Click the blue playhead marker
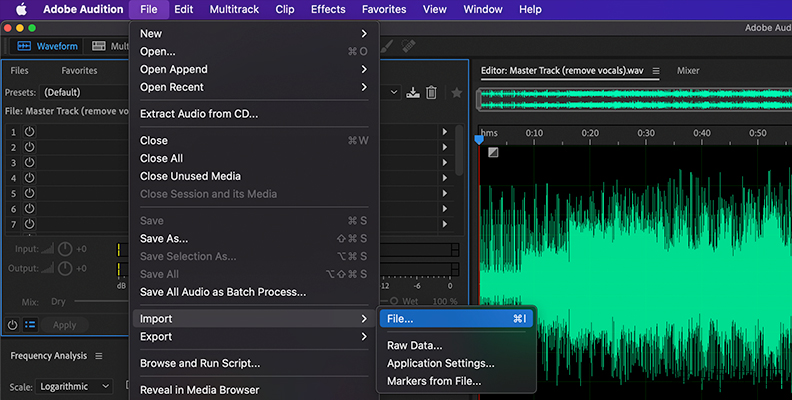Image resolution: width=792 pixels, height=400 pixels. [479, 139]
